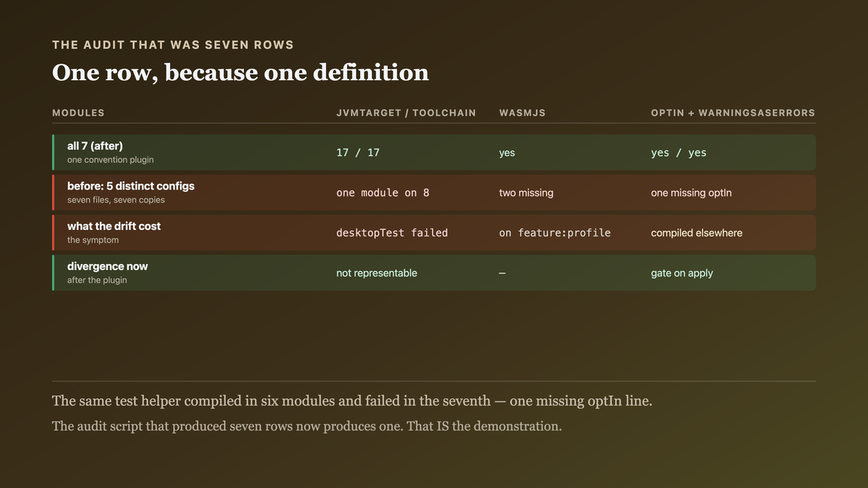Click the subtitle "seven files, seven copies"

(116, 200)
